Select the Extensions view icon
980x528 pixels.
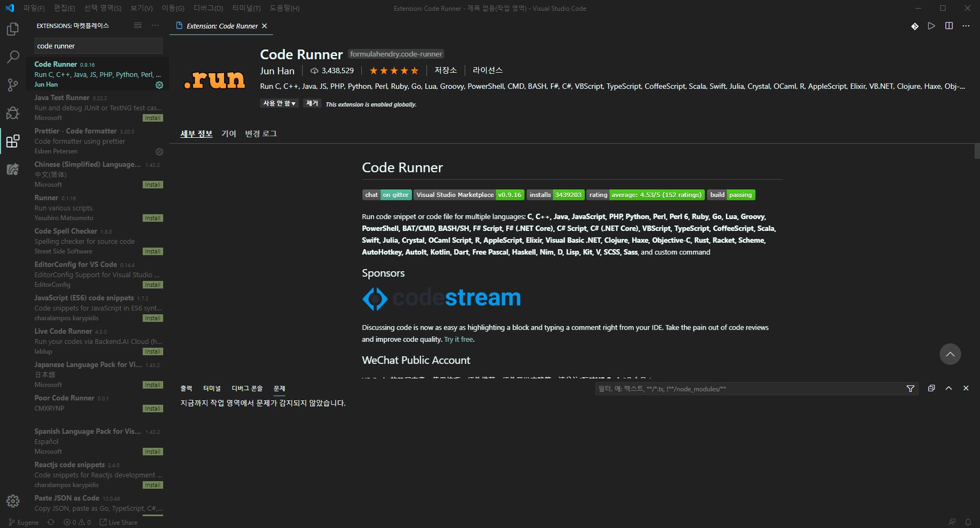pos(12,141)
